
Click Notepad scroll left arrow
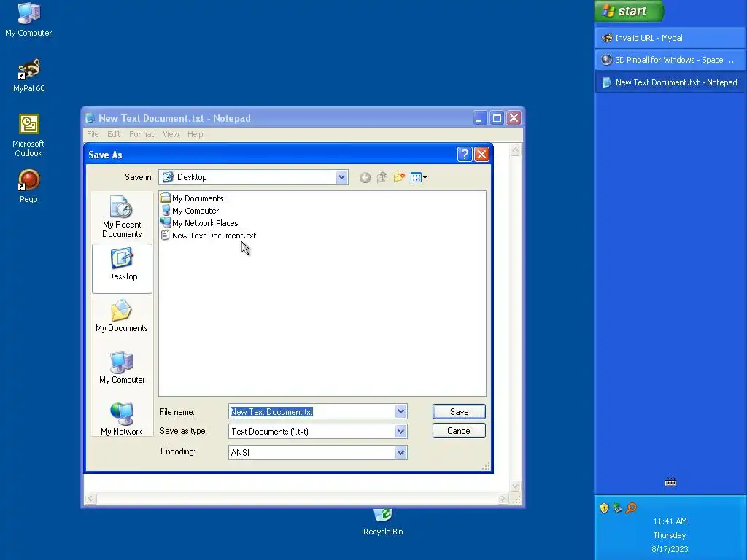[x=90, y=499]
